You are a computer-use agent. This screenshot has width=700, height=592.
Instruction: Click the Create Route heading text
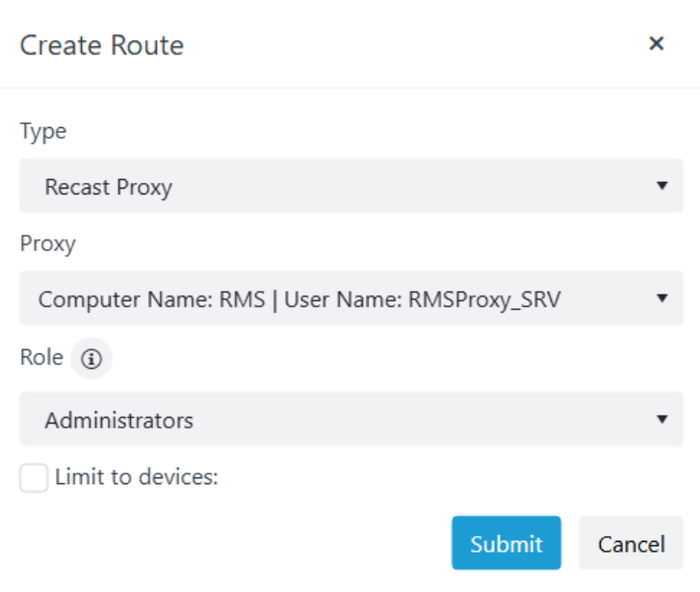102,45
